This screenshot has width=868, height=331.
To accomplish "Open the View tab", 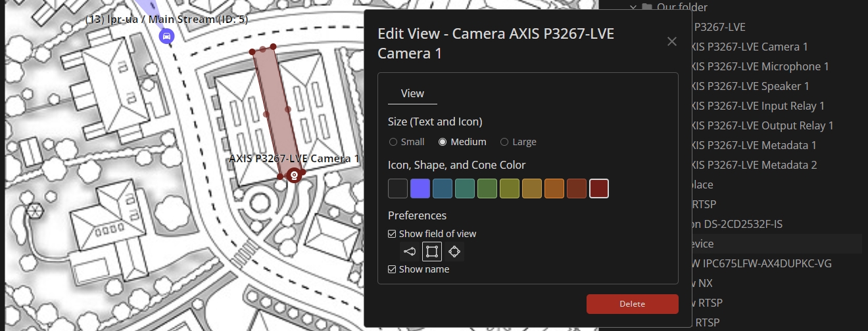I will click(x=412, y=93).
